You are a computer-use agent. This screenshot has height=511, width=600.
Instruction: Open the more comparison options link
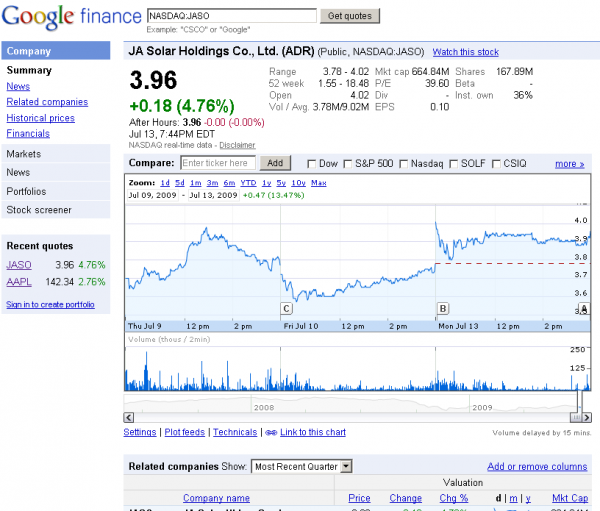coord(569,164)
